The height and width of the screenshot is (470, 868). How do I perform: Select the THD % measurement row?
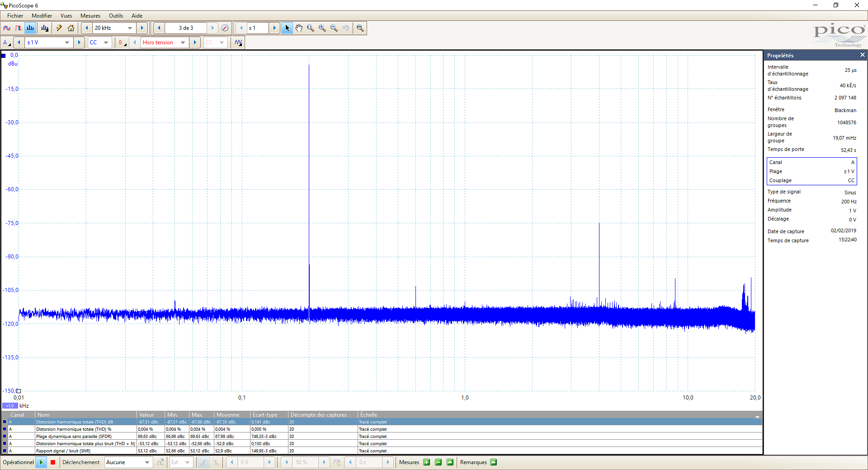coord(382,429)
